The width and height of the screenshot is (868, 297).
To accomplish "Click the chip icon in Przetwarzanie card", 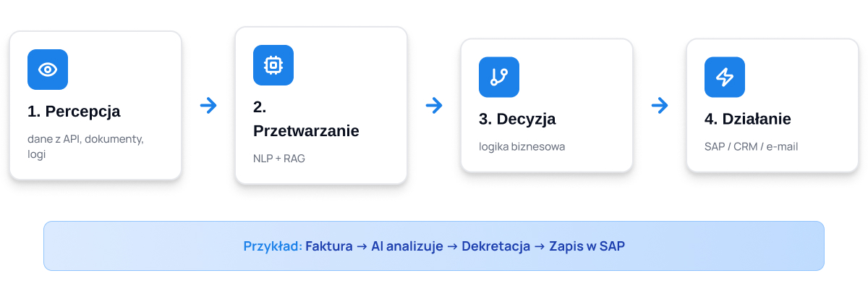I will click(x=273, y=65).
